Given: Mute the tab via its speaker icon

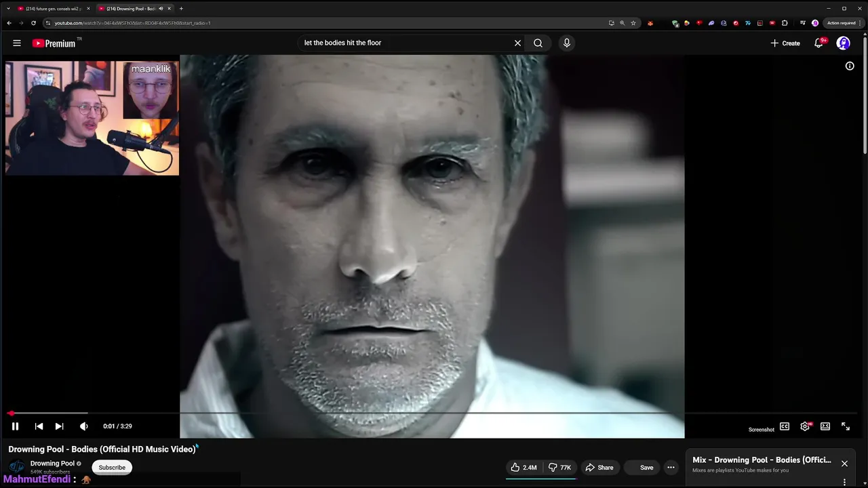Looking at the screenshot, I should [161, 8].
